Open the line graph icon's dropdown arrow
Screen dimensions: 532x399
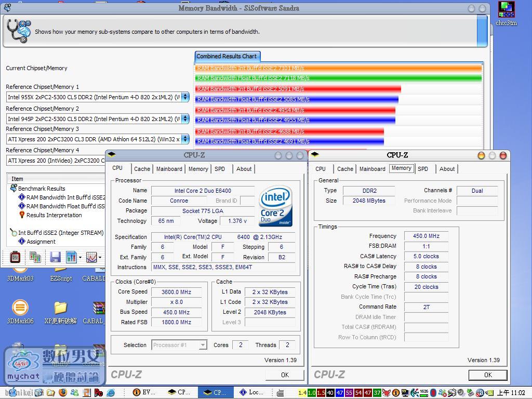pyautogui.click(x=100, y=258)
